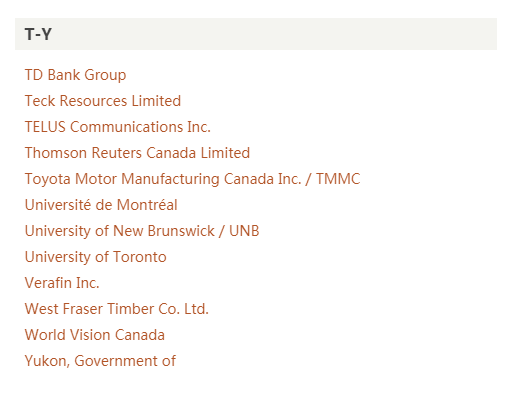Image resolution: width=514 pixels, height=400 pixels.
Task: Open University of New Brunswick link
Action: click(x=142, y=231)
